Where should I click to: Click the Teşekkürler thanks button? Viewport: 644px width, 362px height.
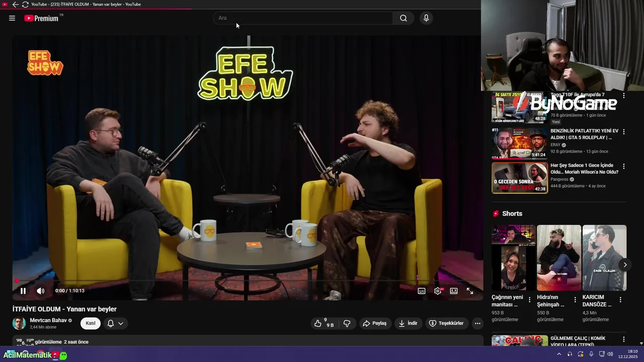(446, 323)
